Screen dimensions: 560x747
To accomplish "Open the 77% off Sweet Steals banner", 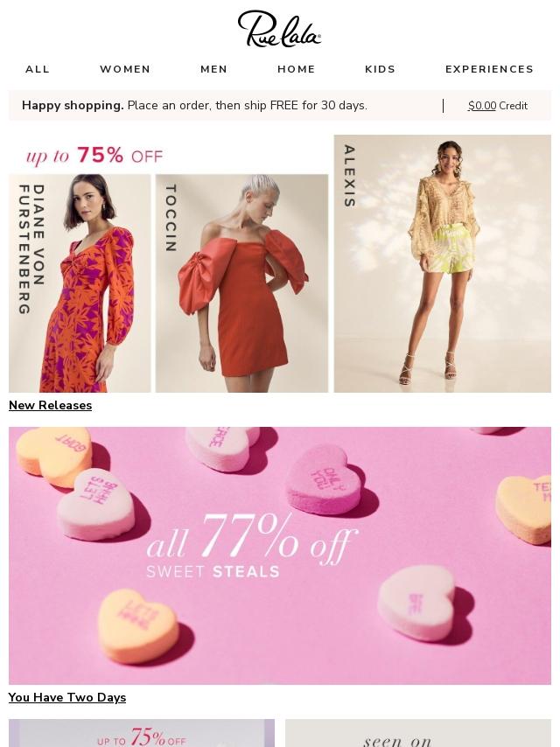I will pos(280,555).
